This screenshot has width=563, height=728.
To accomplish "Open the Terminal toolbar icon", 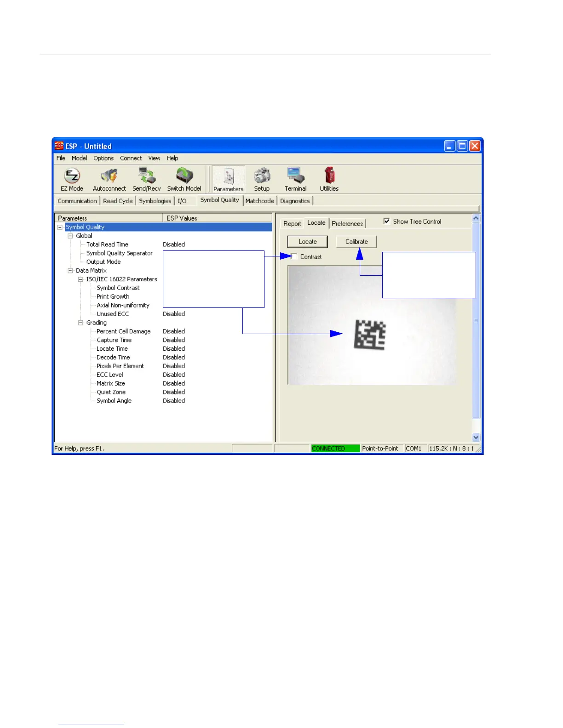I will tap(295, 179).
